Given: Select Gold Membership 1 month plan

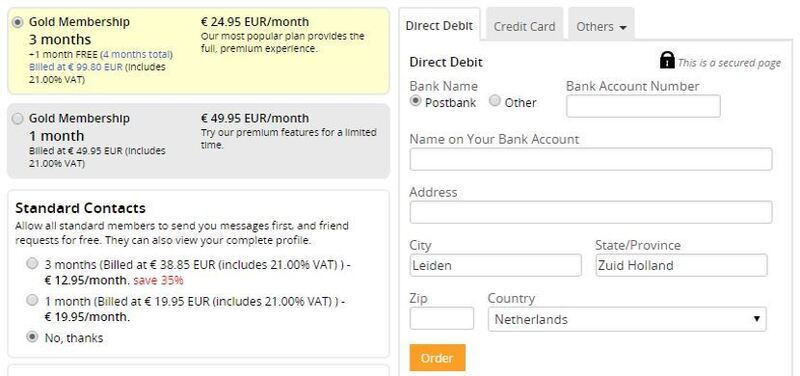Looking at the screenshot, I should (x=18, y=119).
